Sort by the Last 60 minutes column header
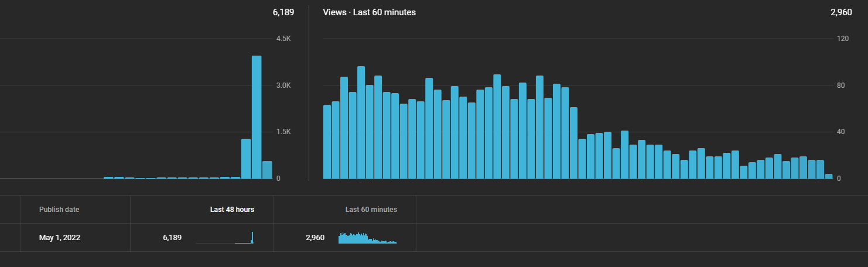This screenshot has height=267, width=868. (x=371, y=209)
